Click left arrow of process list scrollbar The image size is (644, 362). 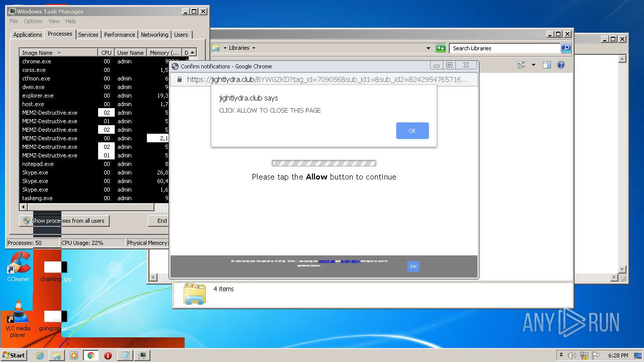[x=23, y=207]
